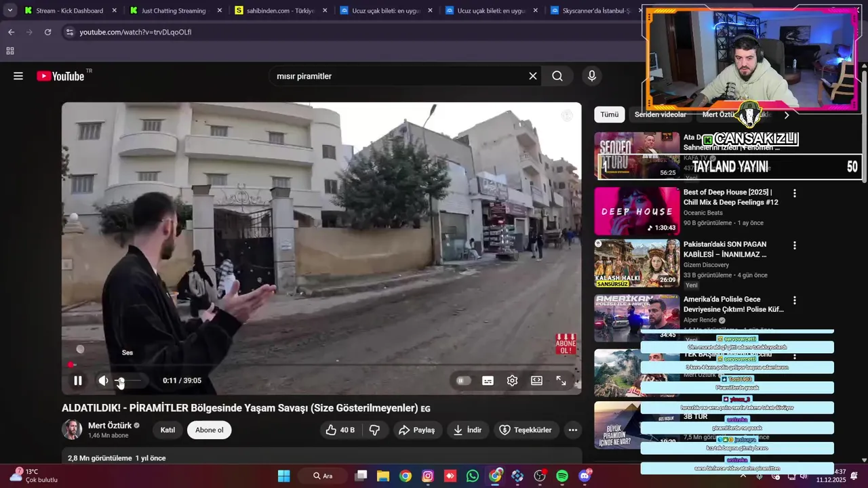868x488 pixels.
Task: Open Mert Öztürk channel avatar
Action: click(x=72, y=430)
